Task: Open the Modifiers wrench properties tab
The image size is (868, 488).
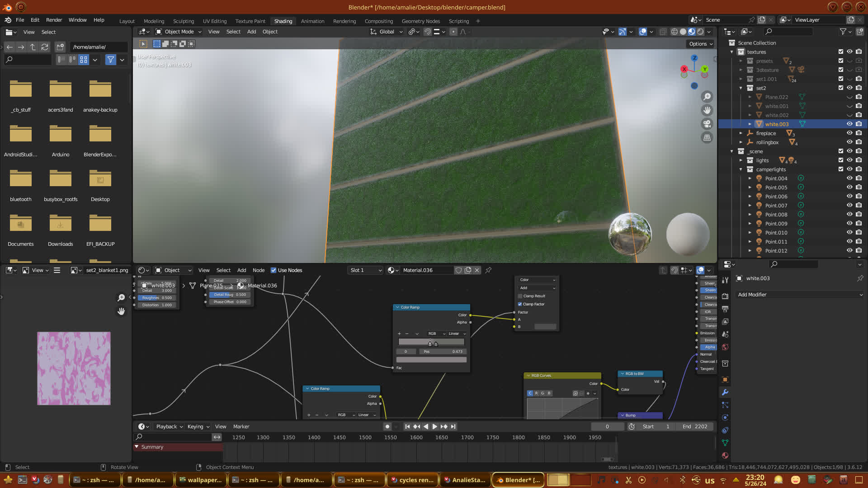Action: pyautogui.click(x=725, y=392)
